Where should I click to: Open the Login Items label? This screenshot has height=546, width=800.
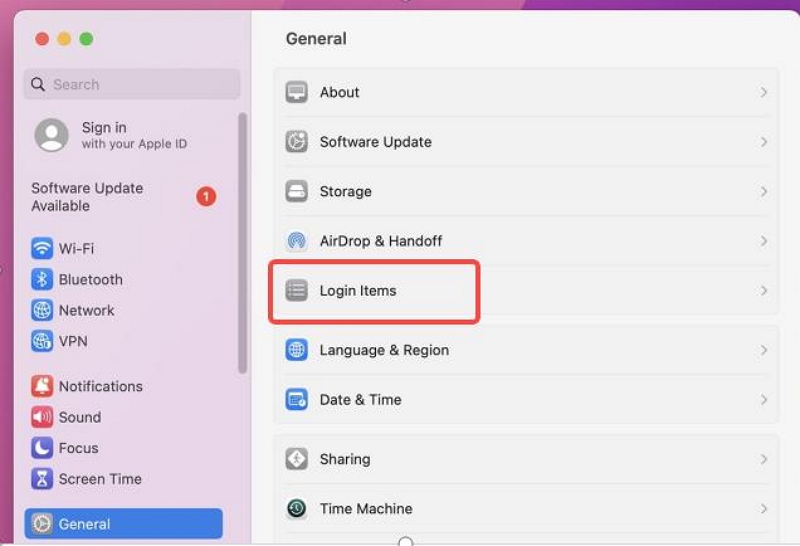pos(358,290)
